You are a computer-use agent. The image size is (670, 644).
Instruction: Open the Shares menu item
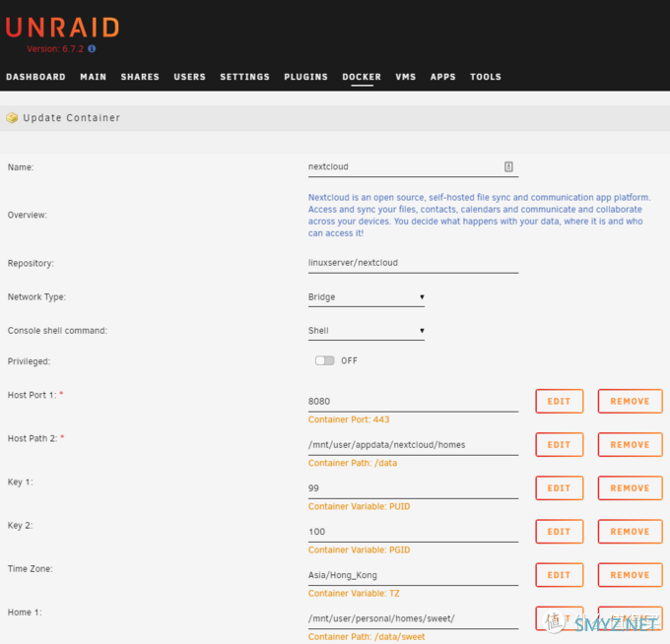coord(140,77)
